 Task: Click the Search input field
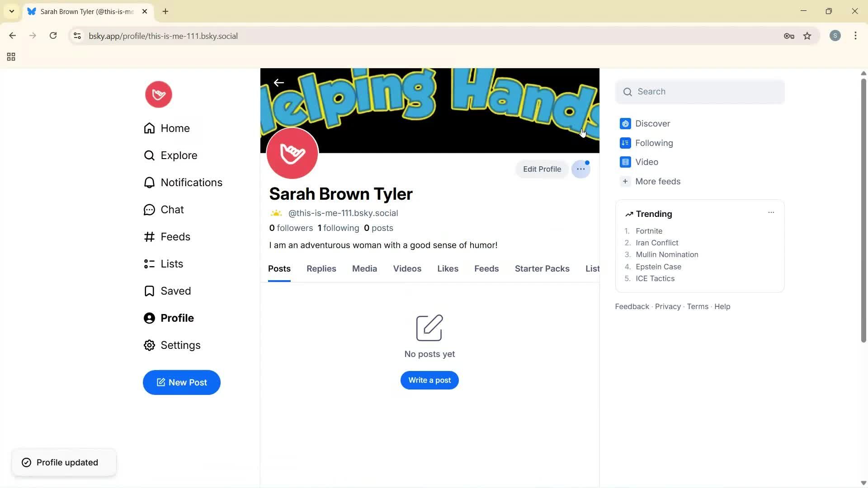tap(700, 91)
